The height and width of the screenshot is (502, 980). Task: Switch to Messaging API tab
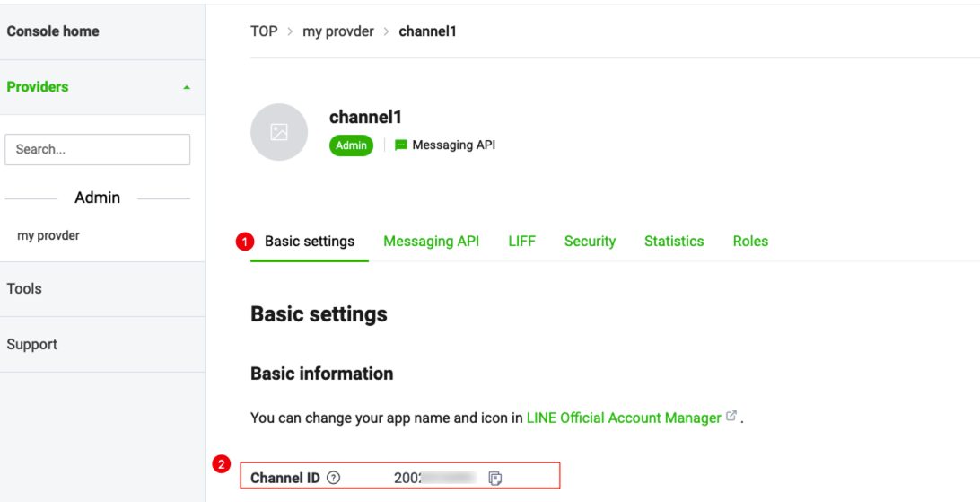pos(432,242)
